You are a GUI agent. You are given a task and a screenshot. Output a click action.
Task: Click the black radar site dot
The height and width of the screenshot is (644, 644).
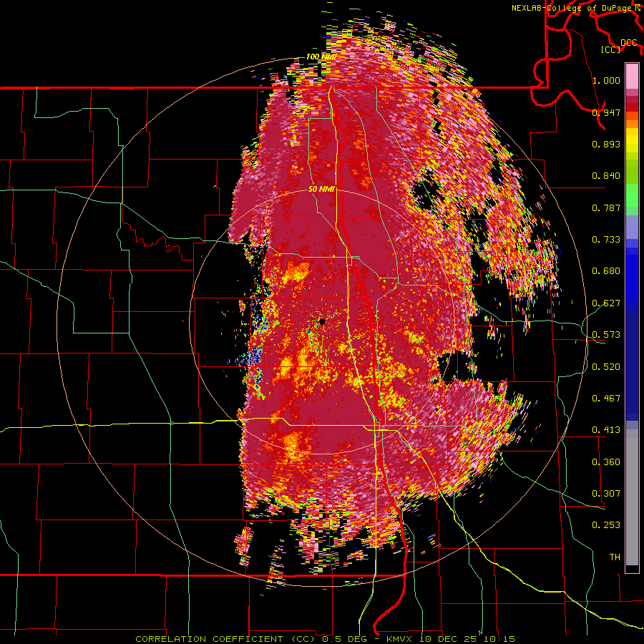pos(322,321)
